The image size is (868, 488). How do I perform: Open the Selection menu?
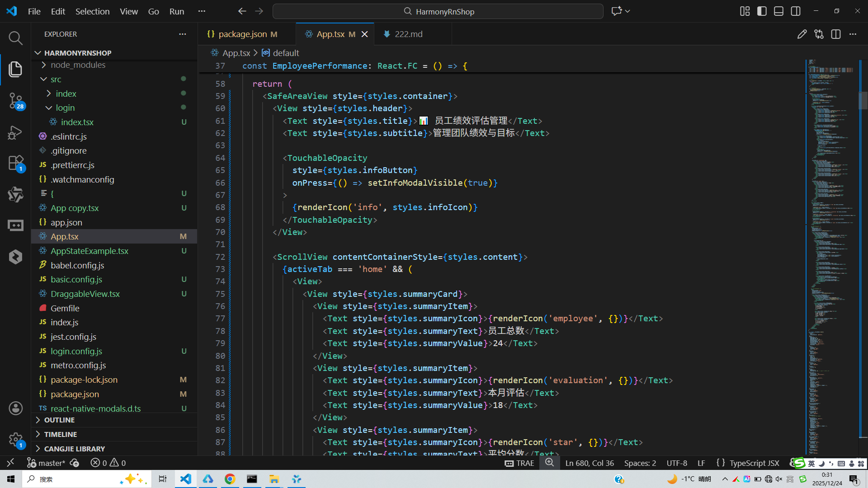(x=92, y=11)
